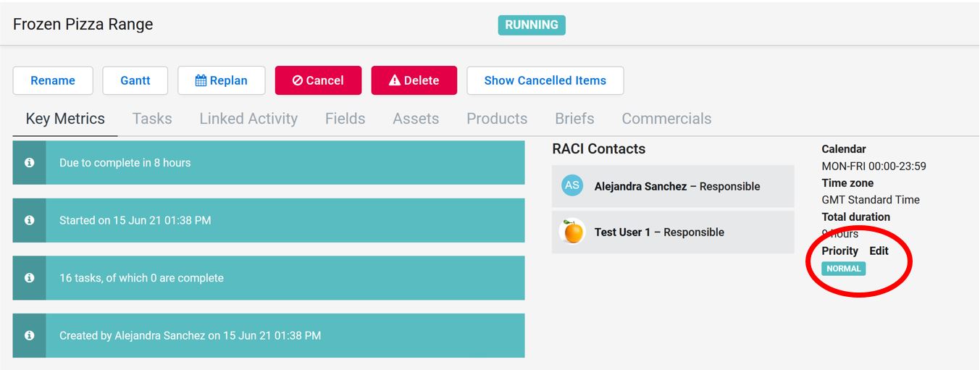Screen dimensions: 980x370
Task: Edit the project priority
Action: point(879,251)
